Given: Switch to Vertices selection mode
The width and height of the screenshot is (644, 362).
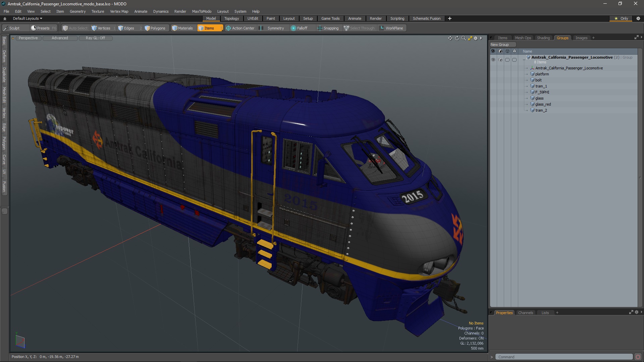Looking at the screenshot, I should [x=103, y=28].
